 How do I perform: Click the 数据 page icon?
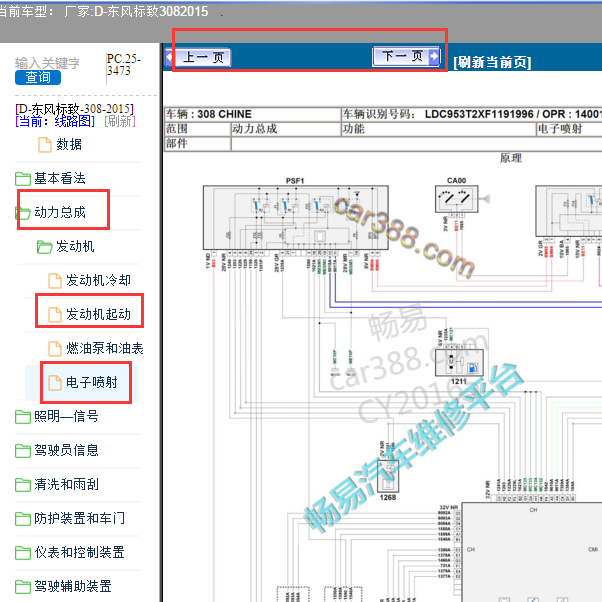pyautogui.click(x=45, y=145)
